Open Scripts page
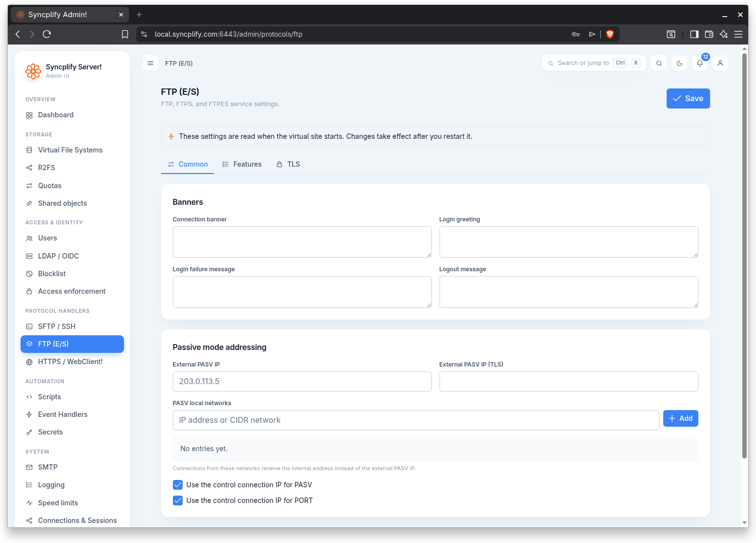The height and width of the screenshot is (543, 756). (x=72, y=397)
